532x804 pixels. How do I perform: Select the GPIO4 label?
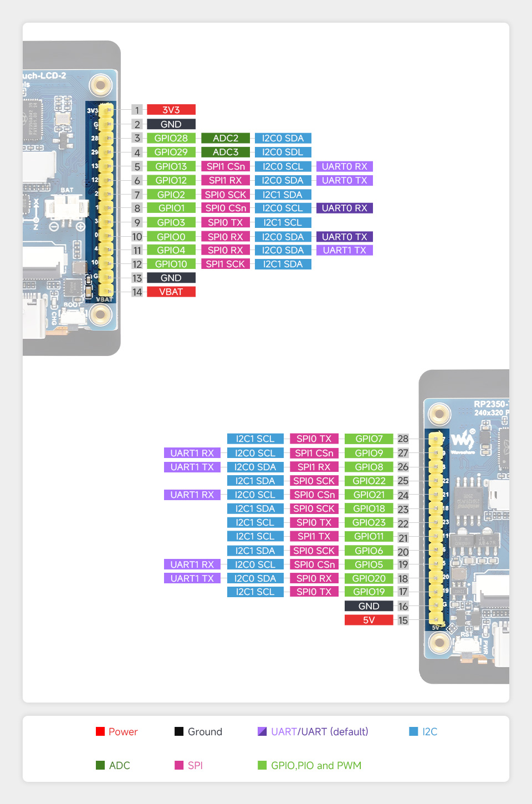tap(171, 250)
